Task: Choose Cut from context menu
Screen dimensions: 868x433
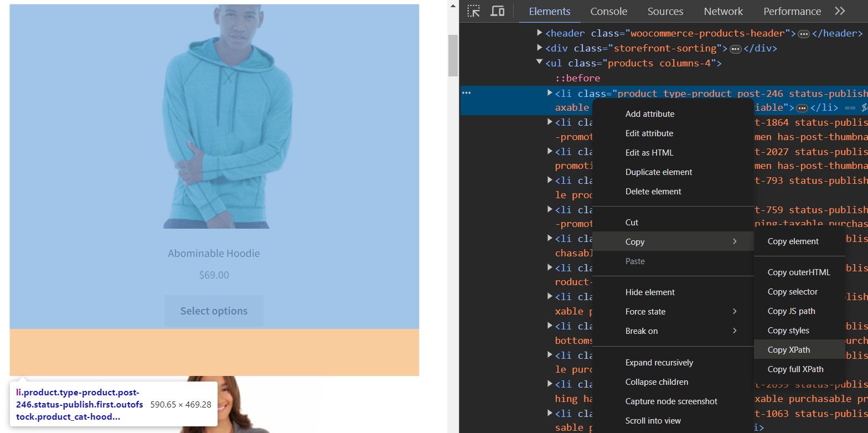Action: point(673,223)
